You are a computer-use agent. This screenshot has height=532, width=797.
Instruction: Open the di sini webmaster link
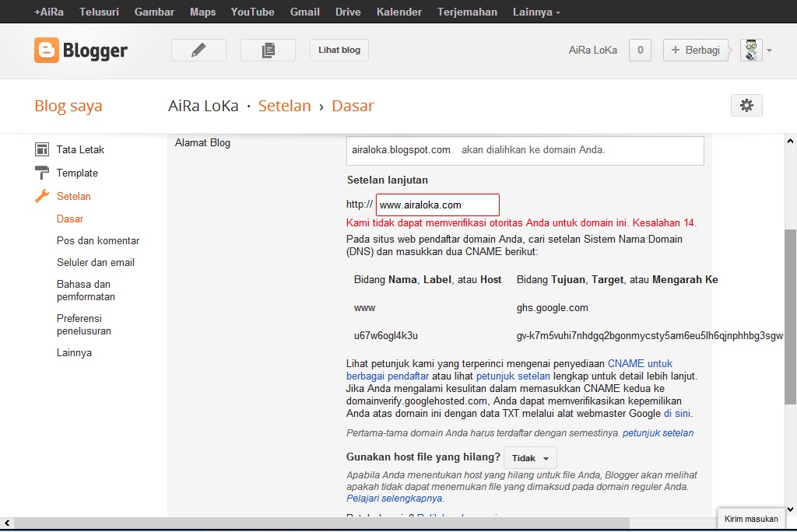point(677,414)
